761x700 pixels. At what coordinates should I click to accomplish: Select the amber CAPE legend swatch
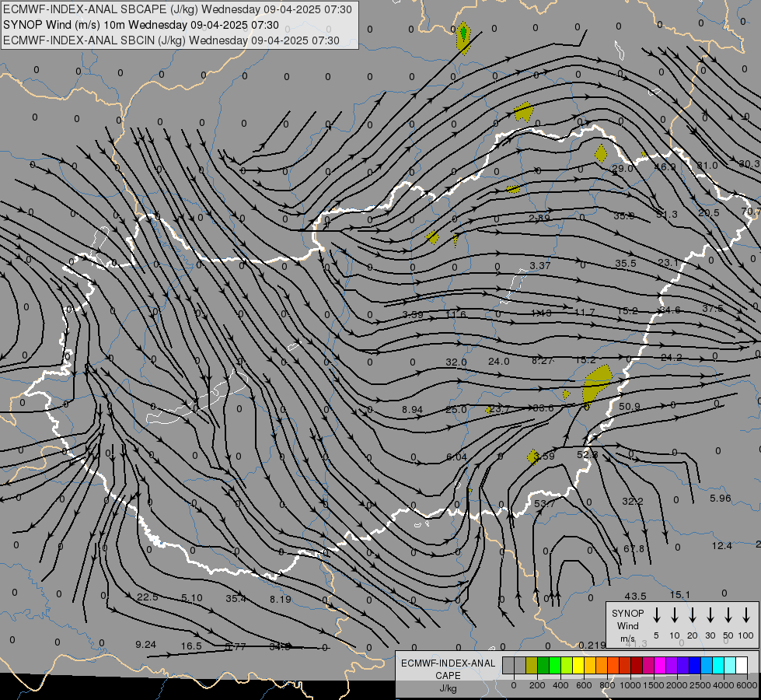pyautogui.click(x=590, y=665)
